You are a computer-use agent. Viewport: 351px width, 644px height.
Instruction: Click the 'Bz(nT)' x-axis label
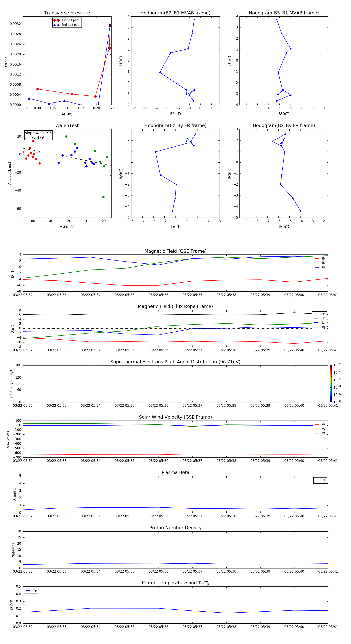point(175,227)
